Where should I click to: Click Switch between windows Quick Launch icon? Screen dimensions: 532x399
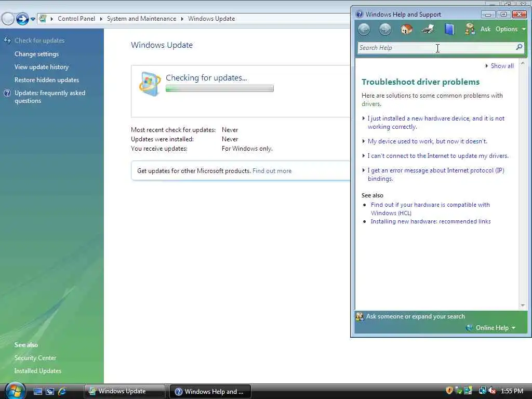click(50, 392)
